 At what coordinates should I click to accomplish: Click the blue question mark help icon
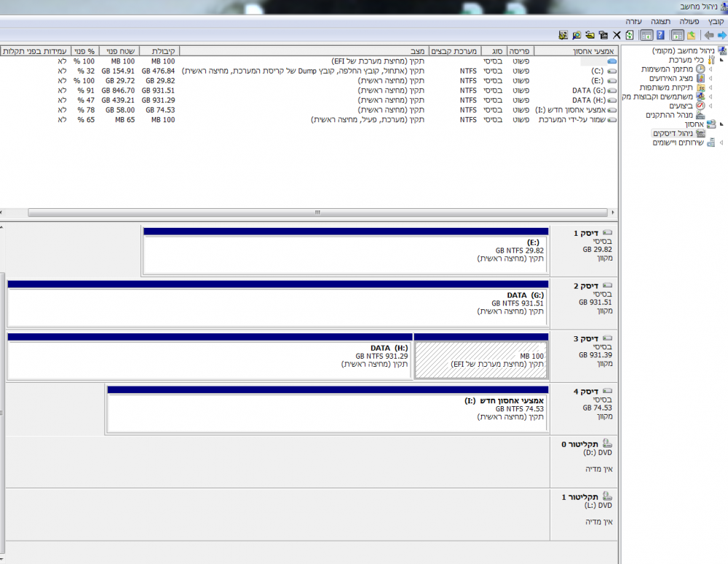coord(660,35)
